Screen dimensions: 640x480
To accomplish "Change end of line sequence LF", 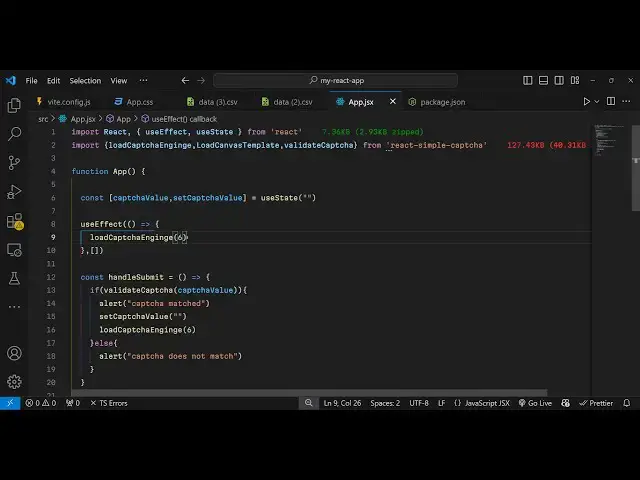I will click(x=441, y=403).
